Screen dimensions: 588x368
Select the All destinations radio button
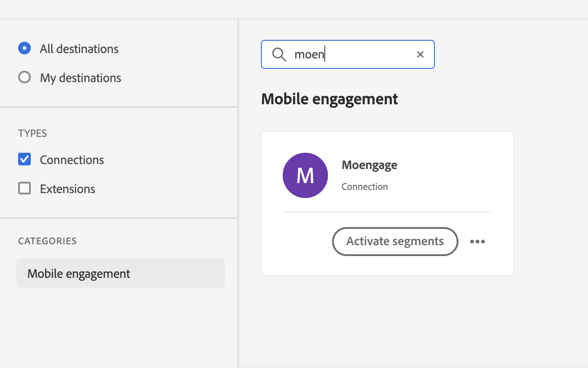click(x=24, y=48)
